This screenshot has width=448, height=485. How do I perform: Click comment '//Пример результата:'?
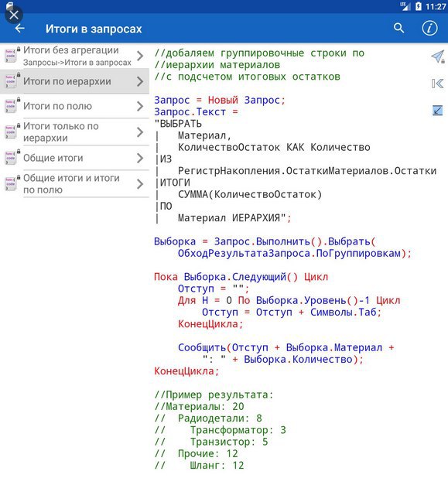point(214,395)
